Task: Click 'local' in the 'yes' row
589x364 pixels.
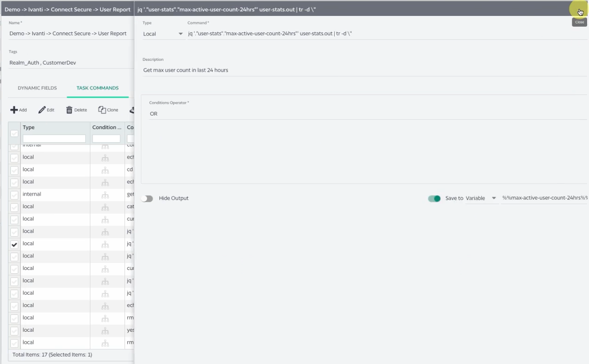Action: point(28,330)
